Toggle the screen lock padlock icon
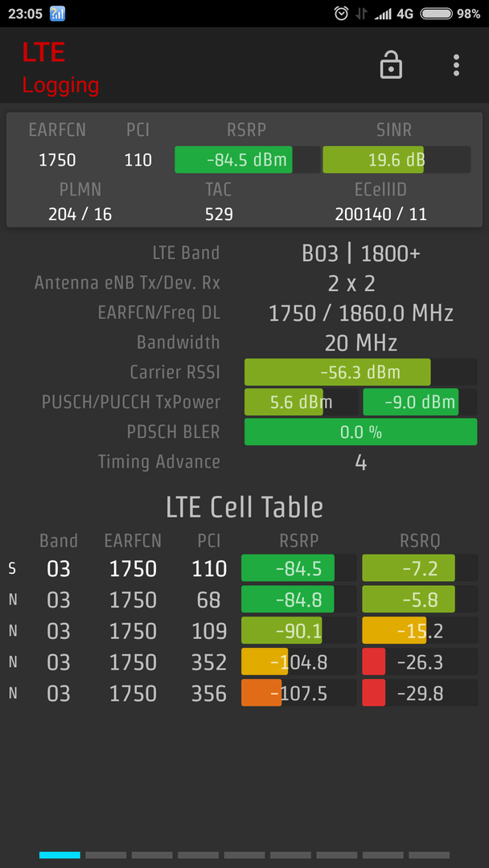This screenshot has height=868, width=489. (x=391, y=65)
